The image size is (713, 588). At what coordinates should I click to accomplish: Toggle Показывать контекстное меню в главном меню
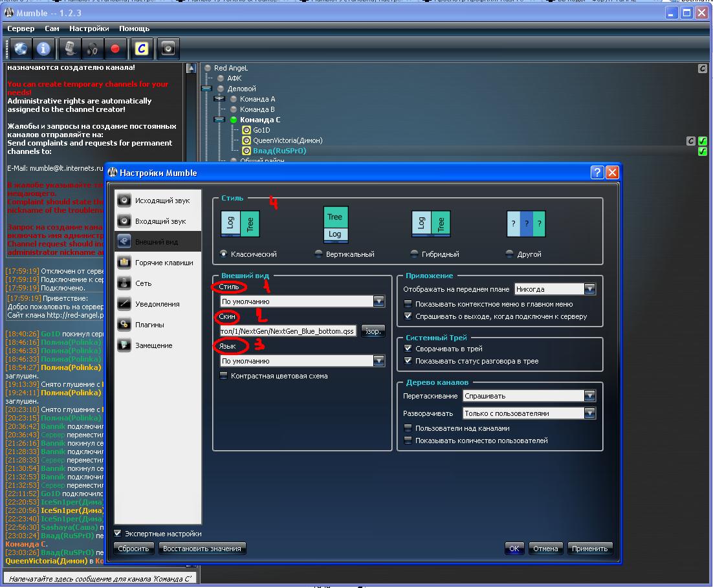(x=408, y=304)
